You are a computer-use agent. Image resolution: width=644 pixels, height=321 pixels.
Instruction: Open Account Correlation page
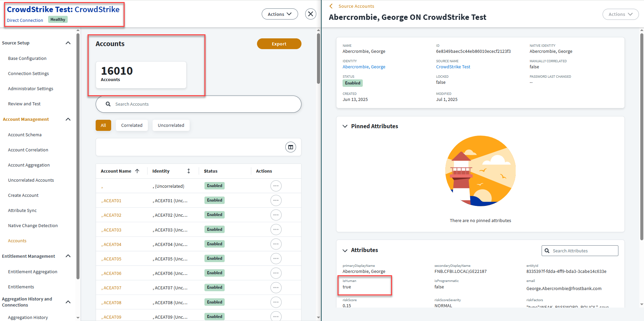click(28, 150)
